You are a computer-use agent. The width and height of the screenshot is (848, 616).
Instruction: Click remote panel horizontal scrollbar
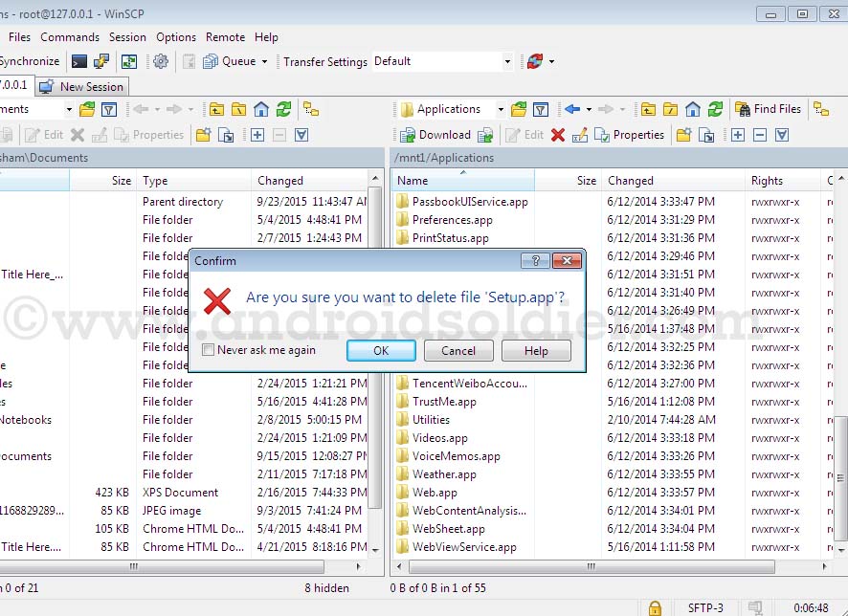pyautogui.click(x=591, y=566)
